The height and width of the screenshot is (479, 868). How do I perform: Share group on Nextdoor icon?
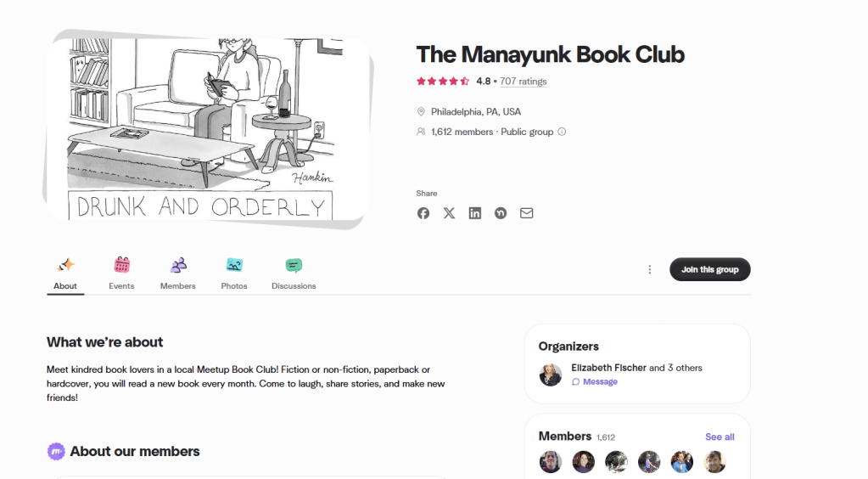point(501,213)
